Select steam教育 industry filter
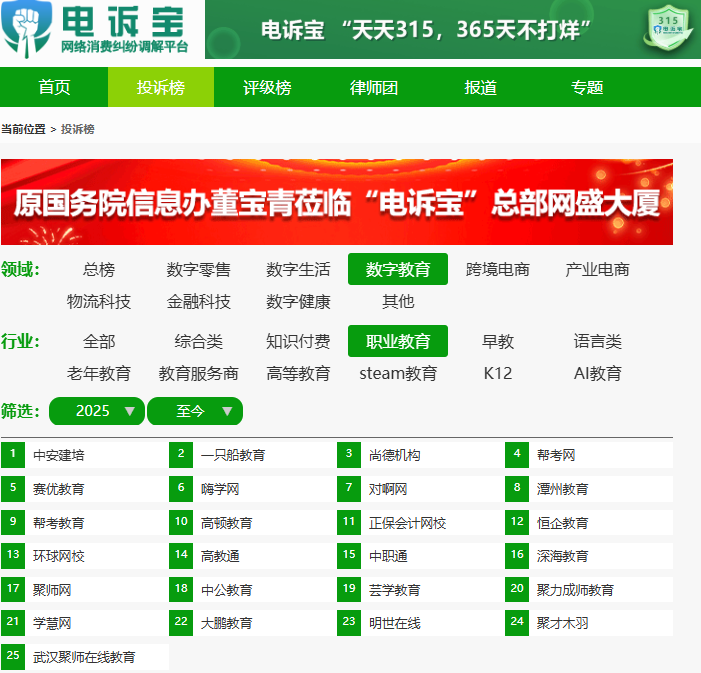701x673 pixels. 398,373
